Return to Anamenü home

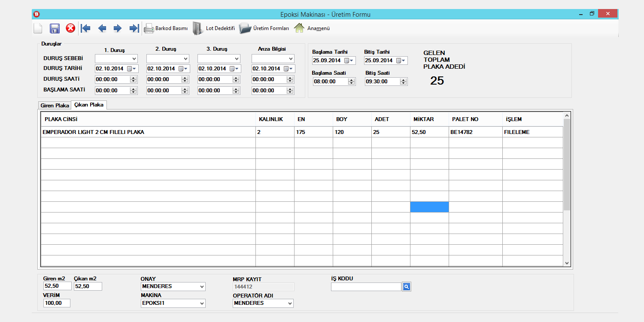click(x=312, y=28)
